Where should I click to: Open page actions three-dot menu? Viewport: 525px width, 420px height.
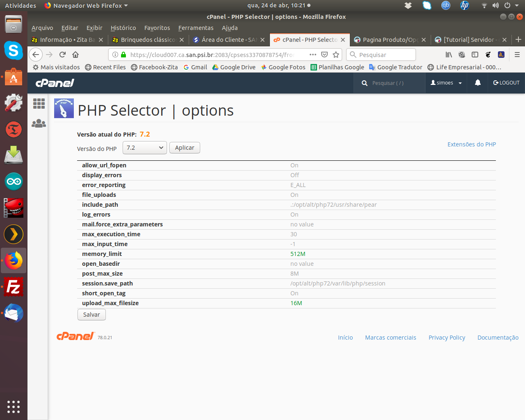313,55
